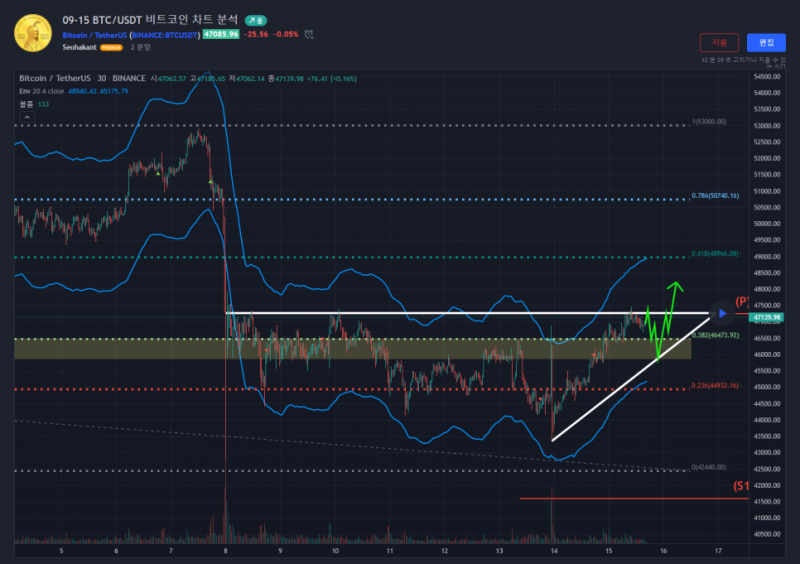The image size is (800, 564).
Task: Click the blue Edit button
Action: click(766, 43)
